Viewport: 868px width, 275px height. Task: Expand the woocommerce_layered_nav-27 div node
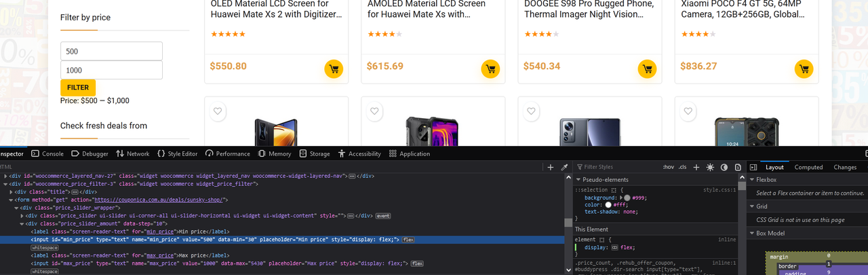[5, 176]
